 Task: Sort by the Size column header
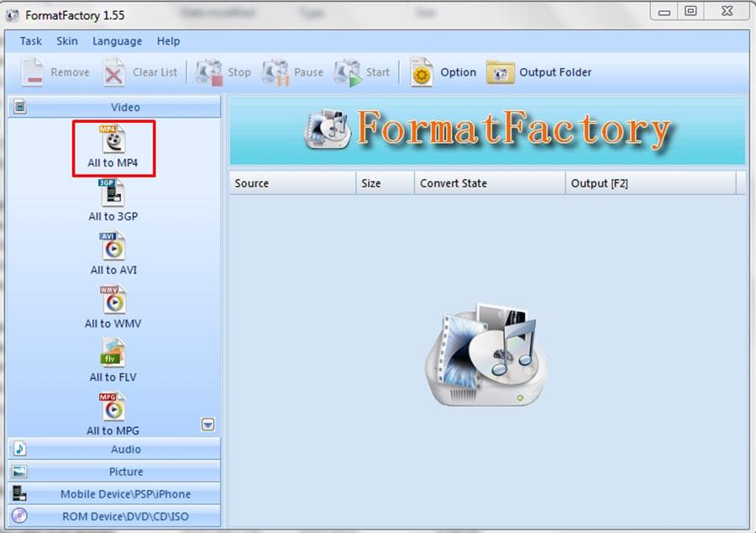[386, 183]
